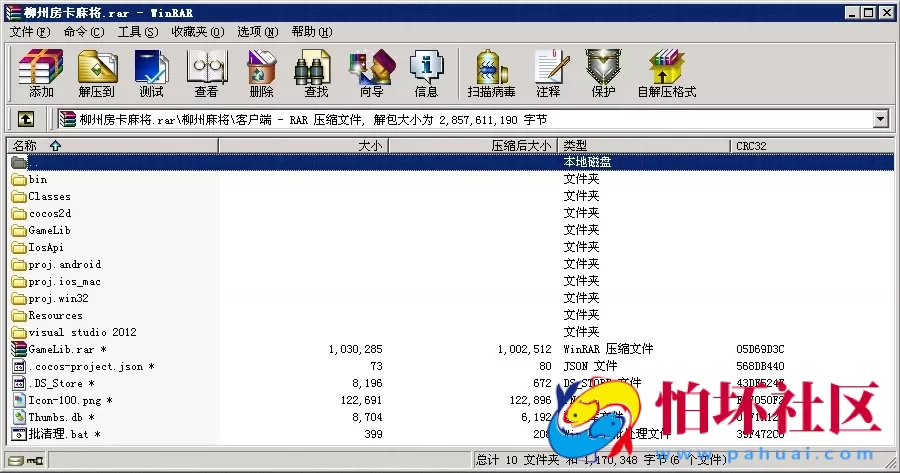Viewport: 900px width, 473px height.
Task: Click the Icon-100.png image file icon
Action: click(19, 400)
